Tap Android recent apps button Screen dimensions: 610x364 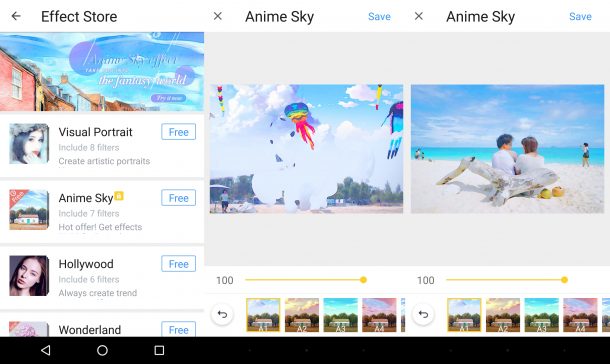159,350
